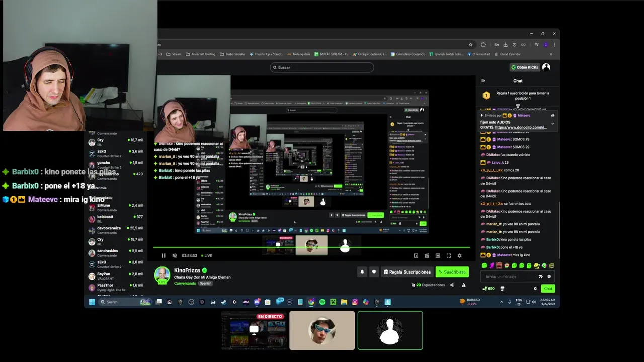Enter fullscreen mode in stream player
644x362 pixels.
click(x=449, y=256)
